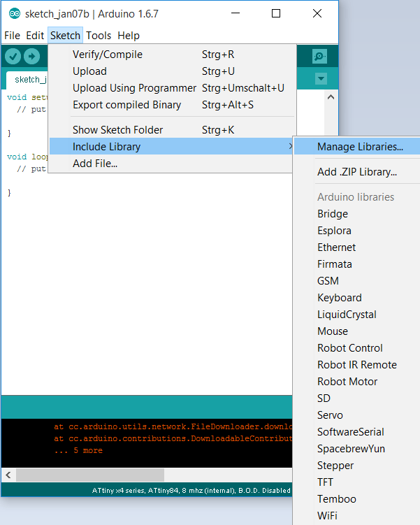
Task: Choose Export compiled Binary
Action: coord(126,105)
